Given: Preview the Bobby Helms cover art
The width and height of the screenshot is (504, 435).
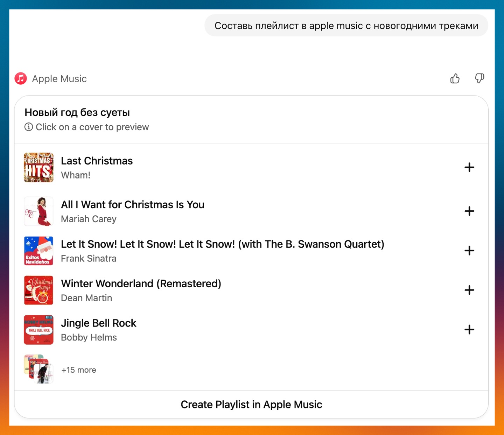Looking at the screenshot, I should [38, 330].
